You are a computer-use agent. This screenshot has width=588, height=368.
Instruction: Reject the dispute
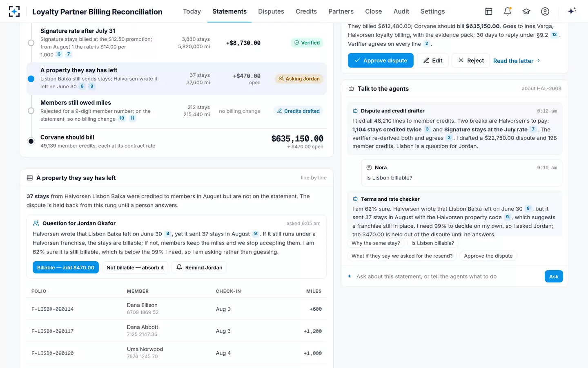click(x=471, y=61)
